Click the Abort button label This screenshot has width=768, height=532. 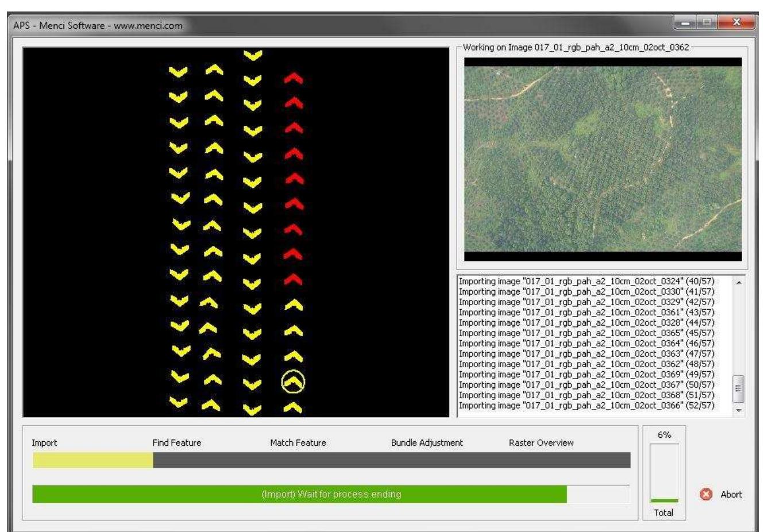coord(731,495)
